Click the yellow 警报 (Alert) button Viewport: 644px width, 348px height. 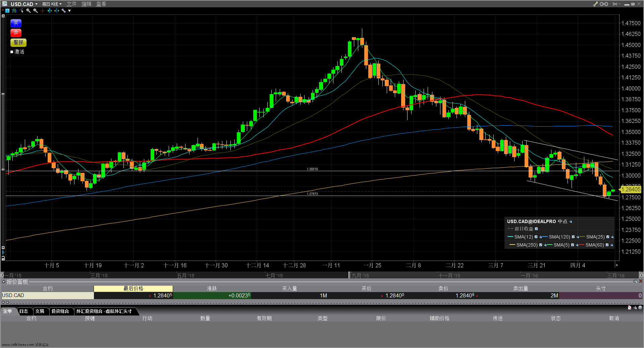[x=18, y=43]
